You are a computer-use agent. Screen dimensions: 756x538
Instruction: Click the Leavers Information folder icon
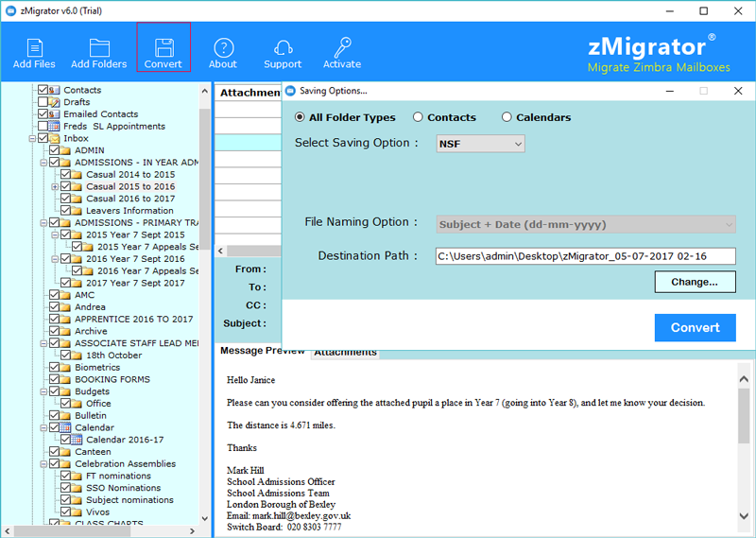[77, 210]
